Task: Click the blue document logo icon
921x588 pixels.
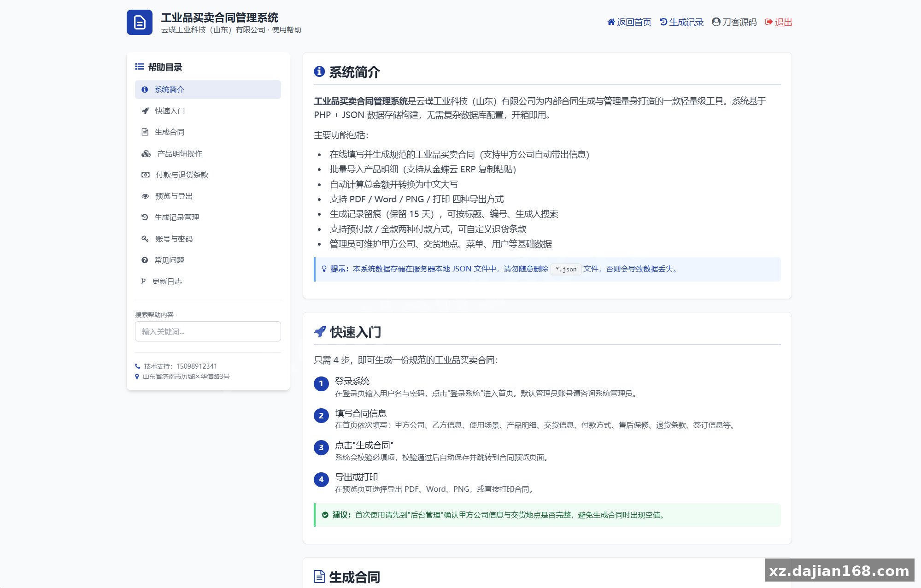Action: click(140, 22)
